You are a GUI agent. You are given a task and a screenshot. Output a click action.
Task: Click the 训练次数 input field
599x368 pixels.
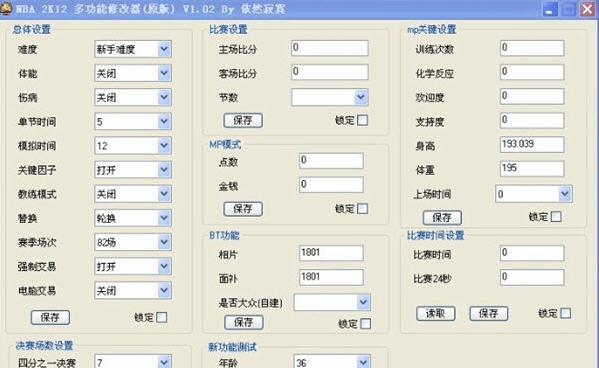pos(532,48)
